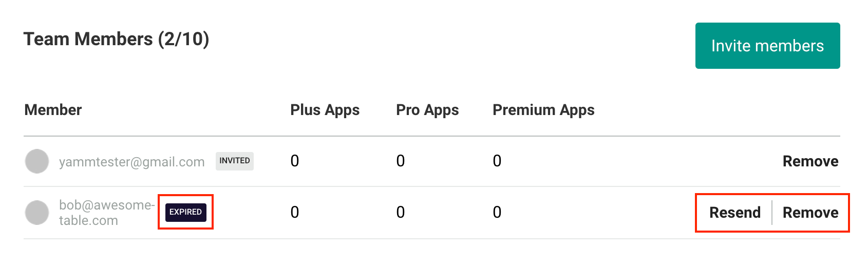868x266 pixels.
Task: Click the INVITED status badge
Action: coord(235,161)
